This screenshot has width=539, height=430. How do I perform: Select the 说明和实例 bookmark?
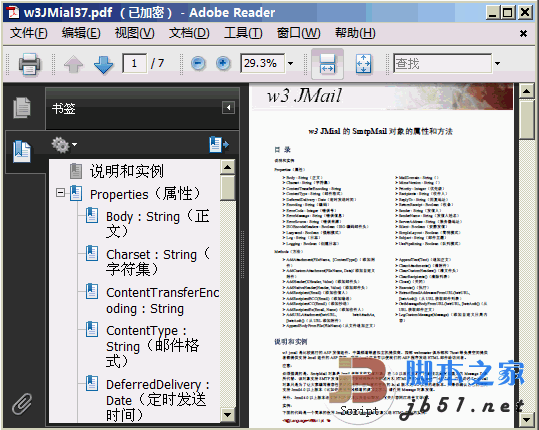(126, 171)
